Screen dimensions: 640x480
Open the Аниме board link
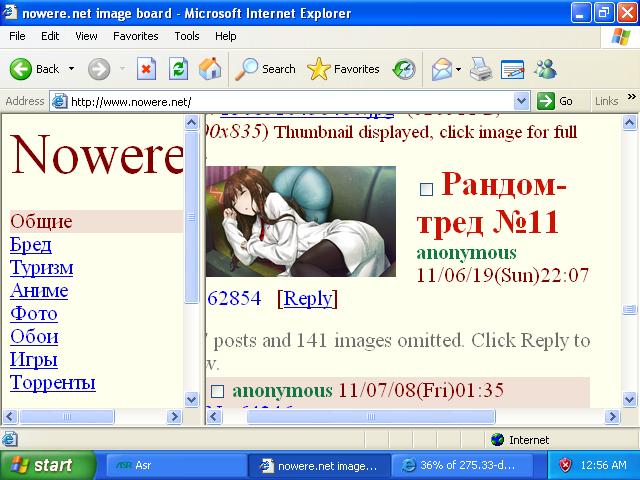[x=39, y=291]
